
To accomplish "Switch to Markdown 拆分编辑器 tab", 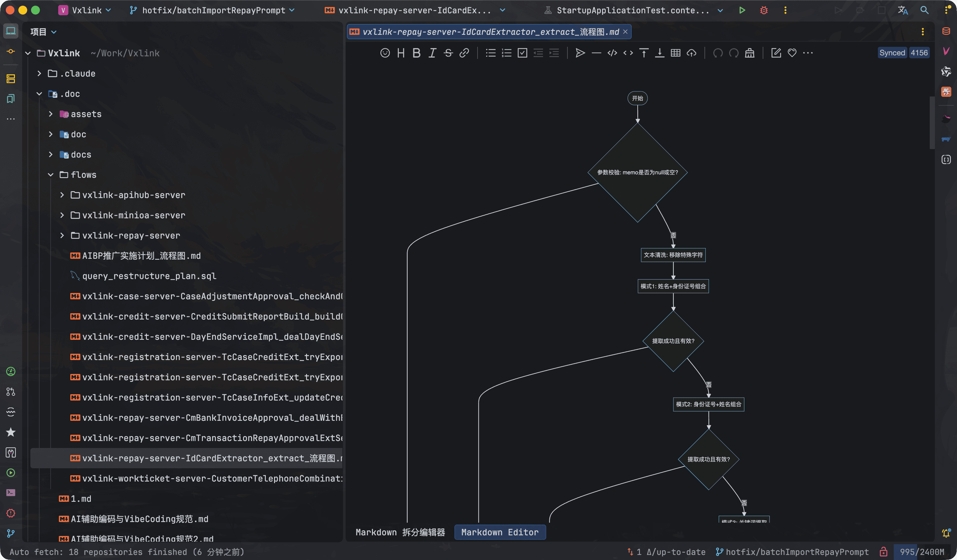I will [400, 532].
